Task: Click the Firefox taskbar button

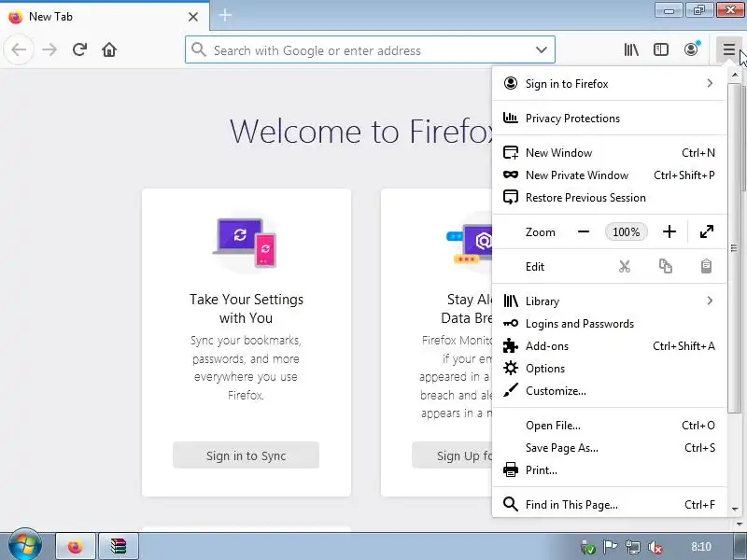Action: click(76, 546)
